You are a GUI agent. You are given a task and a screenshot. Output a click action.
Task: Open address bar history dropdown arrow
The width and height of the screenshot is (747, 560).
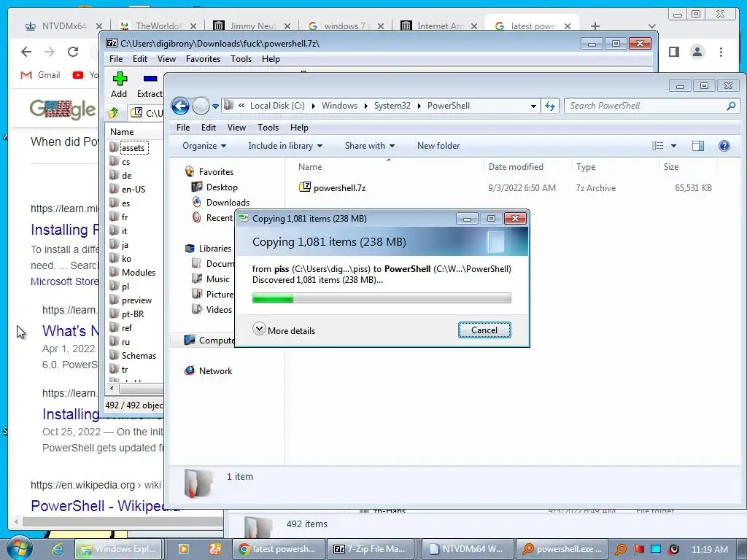pos(533,106)
